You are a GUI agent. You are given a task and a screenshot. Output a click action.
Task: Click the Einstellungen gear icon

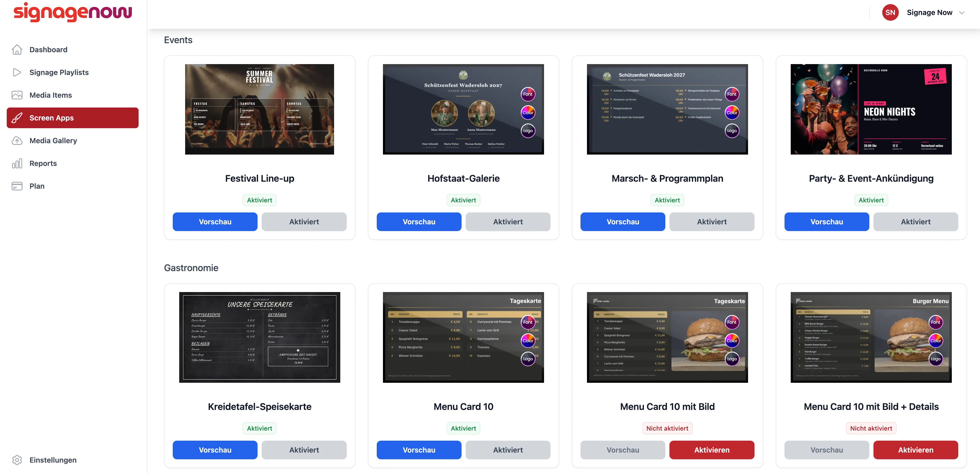(17, 460)
